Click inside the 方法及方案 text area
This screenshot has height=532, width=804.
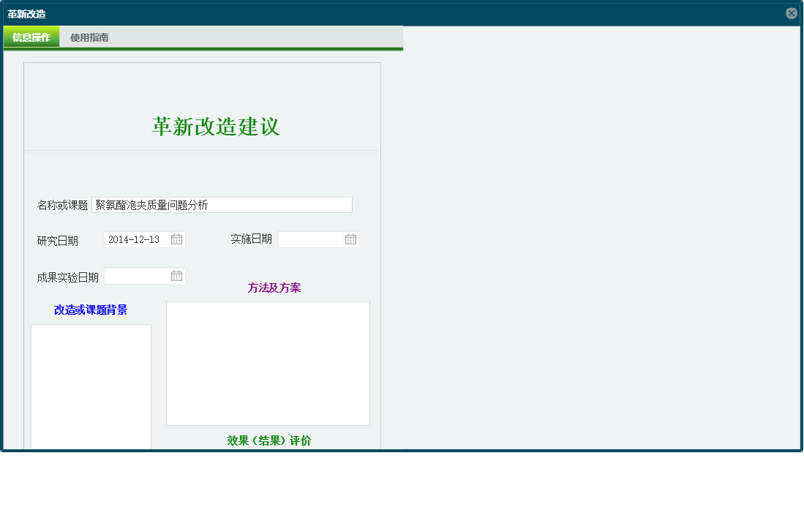(268, 362)
